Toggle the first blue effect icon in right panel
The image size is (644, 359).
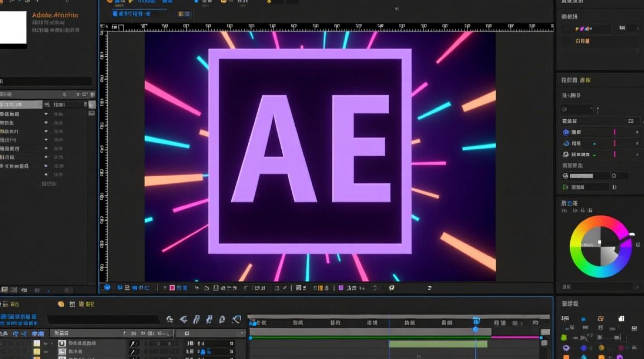click(566, 132)
